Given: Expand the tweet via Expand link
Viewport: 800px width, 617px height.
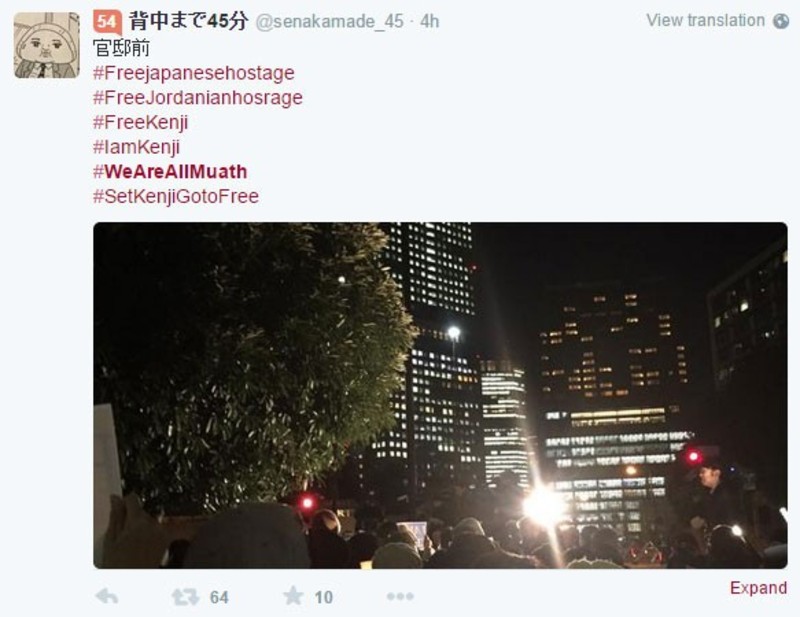Looking at the screenshot, I should (x=758, y=588).
